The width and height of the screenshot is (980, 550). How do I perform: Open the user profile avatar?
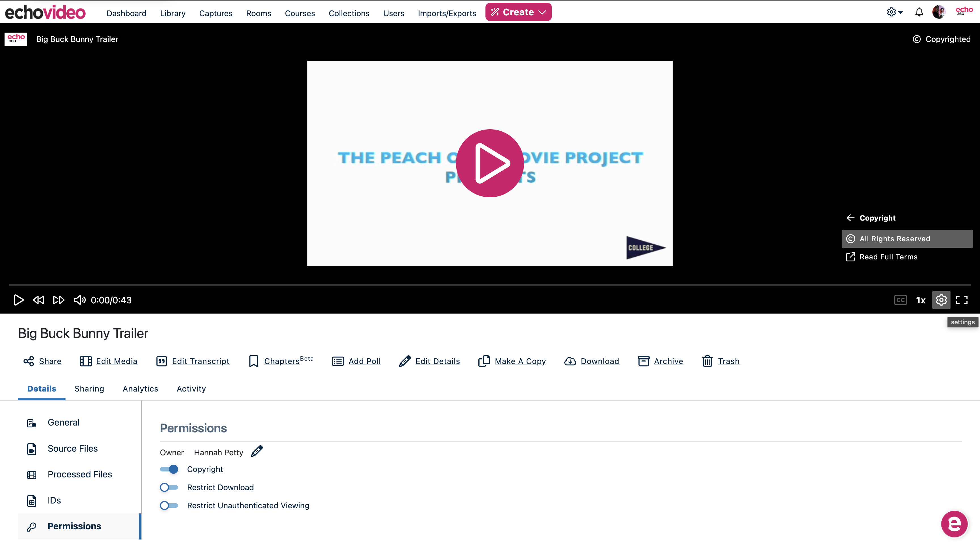coord(939,12)
